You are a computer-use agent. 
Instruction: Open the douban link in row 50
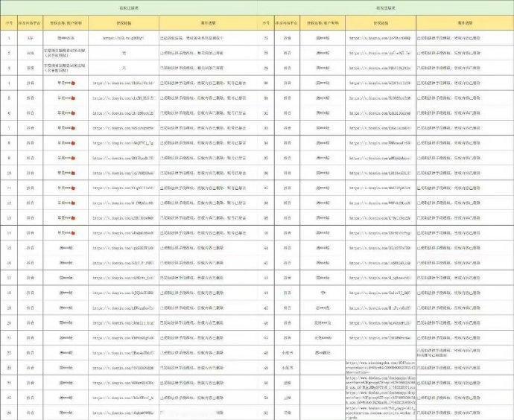(380, 383)
